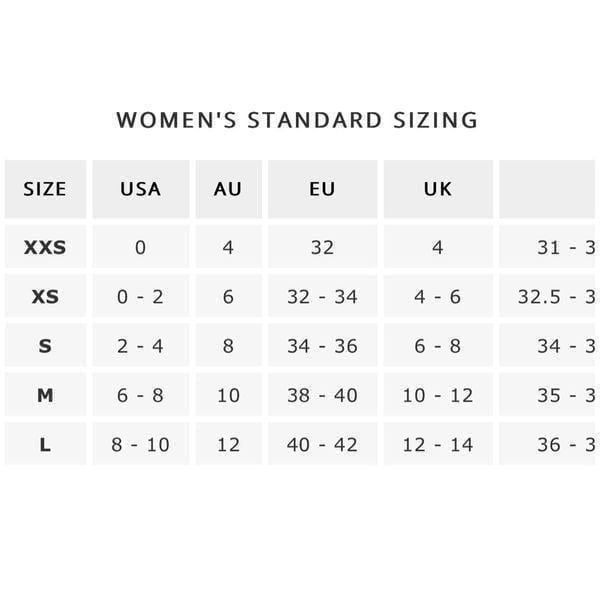The width and height of the screenshot is (600, 600).
Task: Click the M size row label
Action: [45, 395]
